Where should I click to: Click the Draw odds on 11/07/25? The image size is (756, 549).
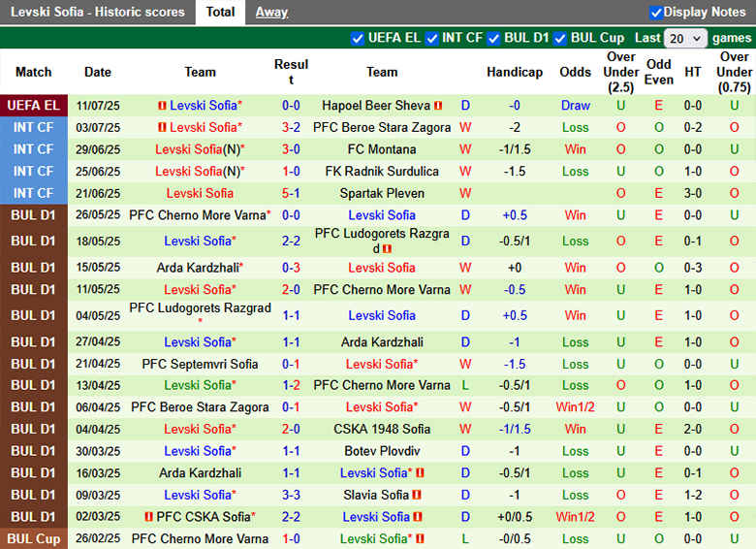575,105
